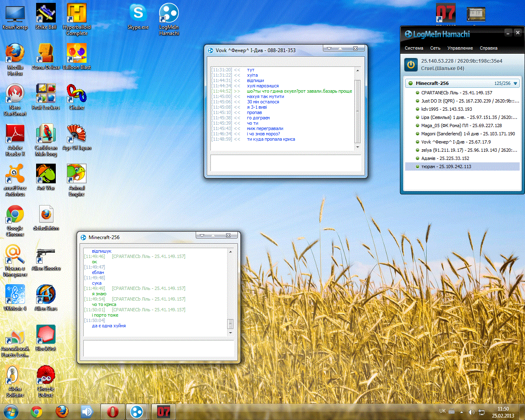Screen dimensions: 525x420
Task: Click the UK language indicator in tray
Action: [x=442, y=411]
